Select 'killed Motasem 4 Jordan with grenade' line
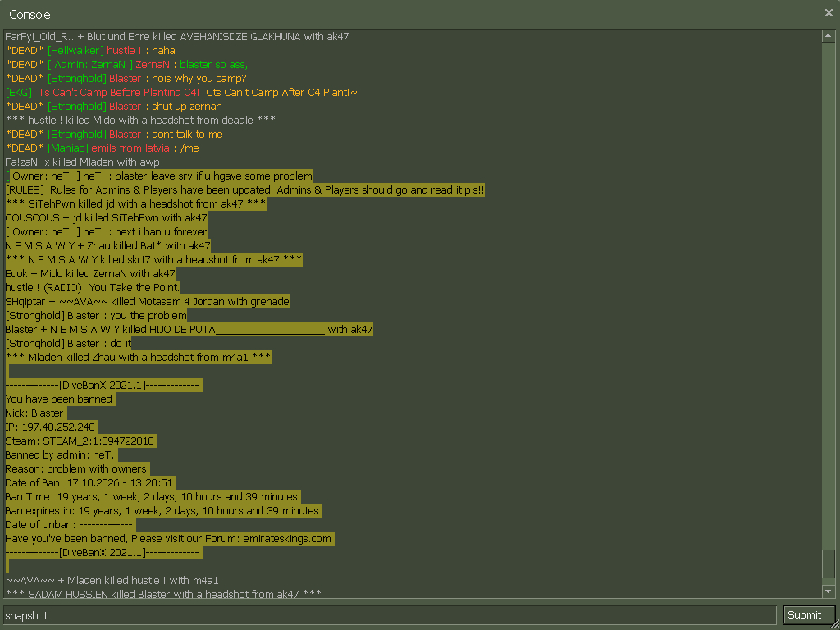This screenshot has width=840, height=630. pos(148,301)
